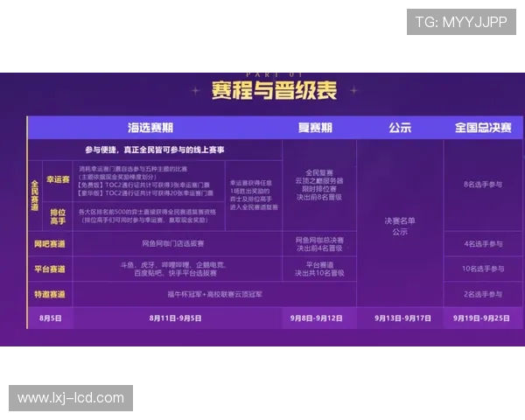Select the 网吧赛道 row label

(50, 244)
